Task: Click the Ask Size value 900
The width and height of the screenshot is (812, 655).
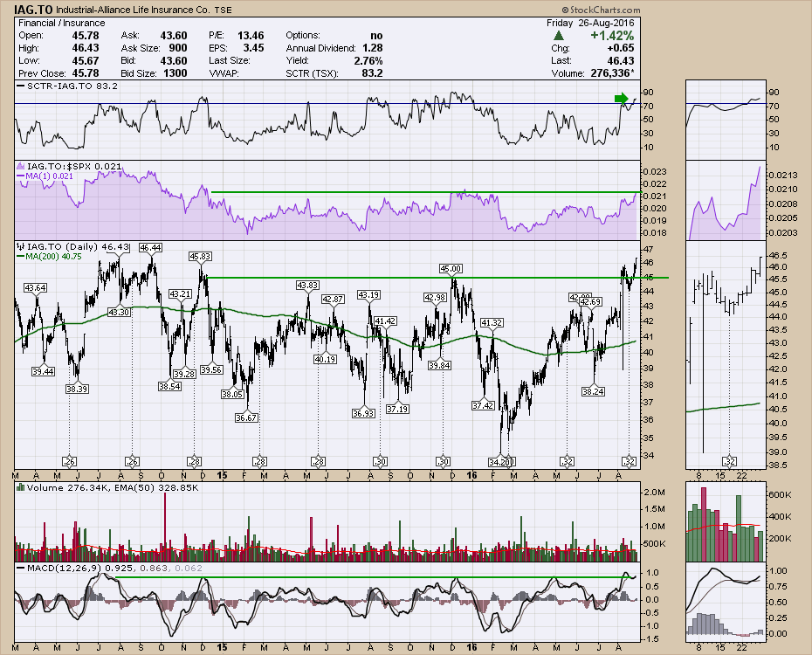Action: 177,48
